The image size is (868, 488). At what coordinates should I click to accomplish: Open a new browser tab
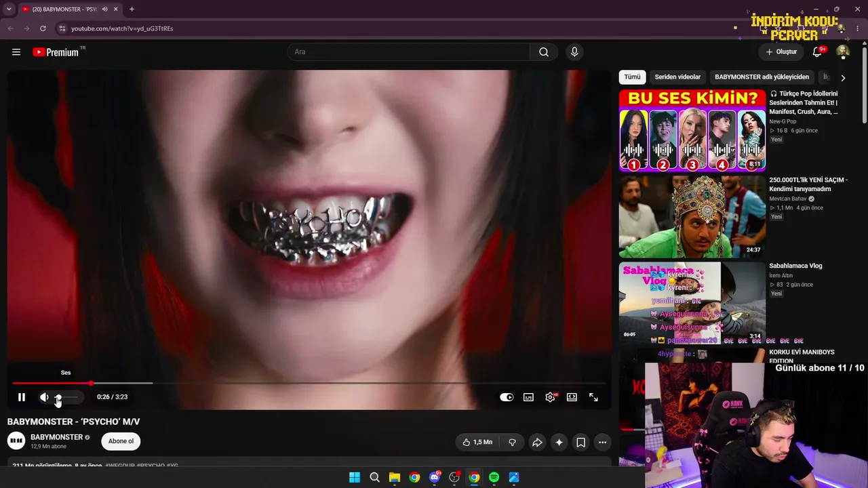tap(132, 9)
